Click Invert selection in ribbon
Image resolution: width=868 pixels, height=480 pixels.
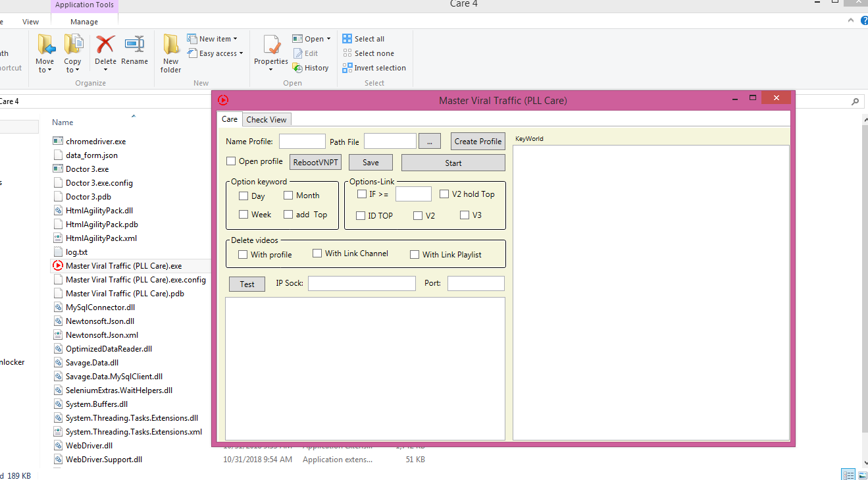coord(374,68)
